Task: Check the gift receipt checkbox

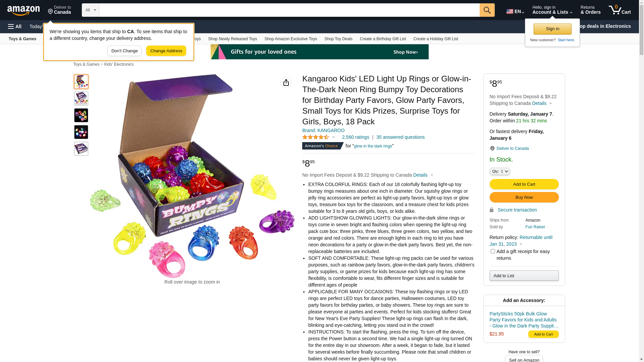Action: coord(493,251)
